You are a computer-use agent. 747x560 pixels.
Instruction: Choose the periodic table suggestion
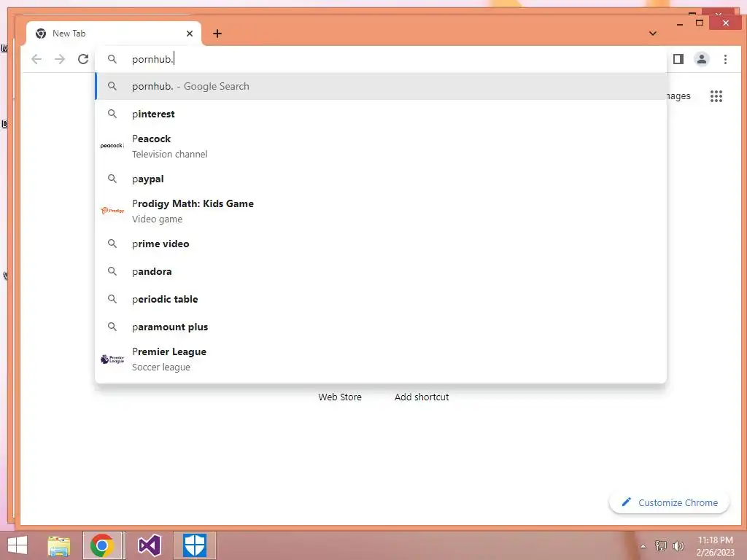tap(381, 299)
